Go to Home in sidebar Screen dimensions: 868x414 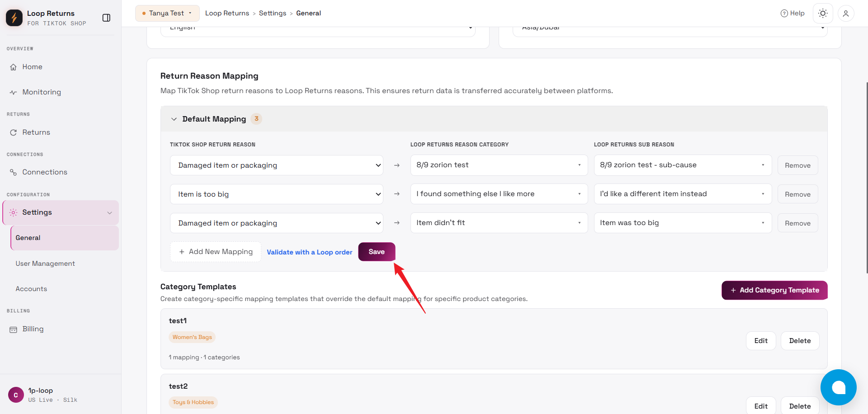pyautogui.click(x=61, y=67)
